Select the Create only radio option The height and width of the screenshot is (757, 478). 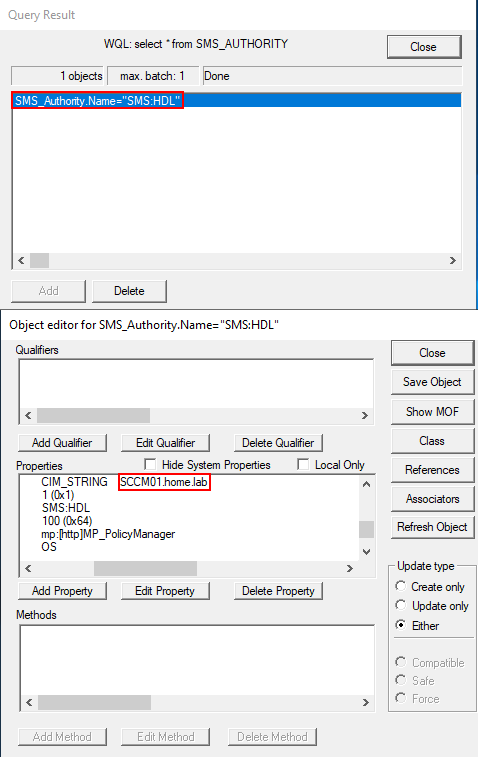[x=400, y=586]
